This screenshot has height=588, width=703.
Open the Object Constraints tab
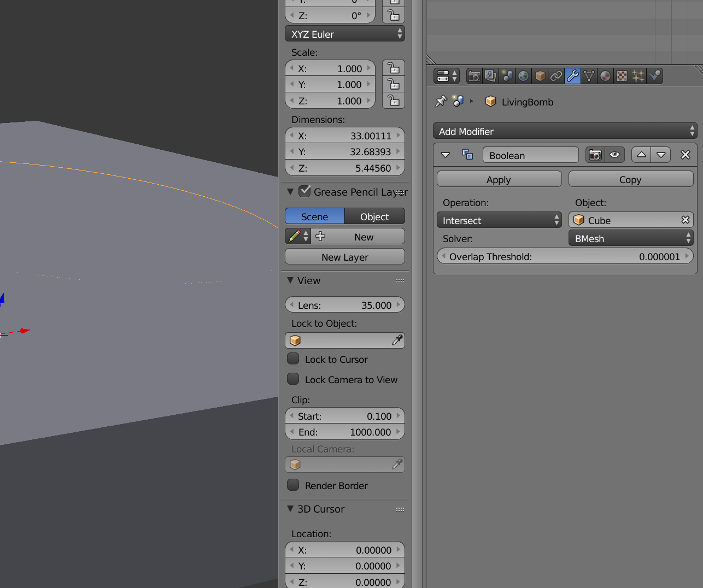pyautogui.click(x=556, y=76)
